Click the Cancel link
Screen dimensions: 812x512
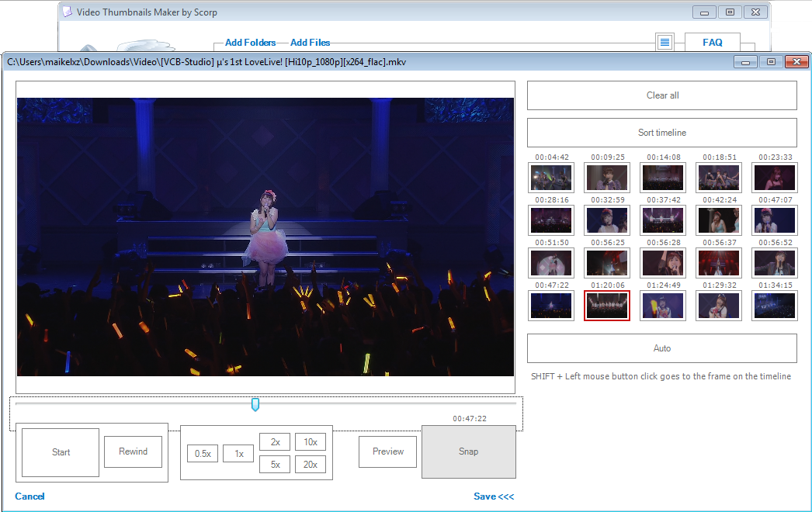tap(29, 496)
